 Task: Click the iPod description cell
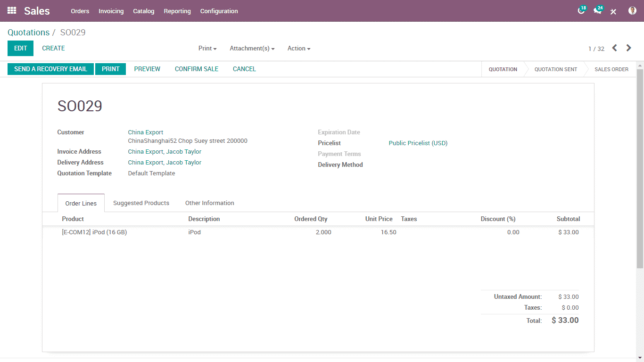[x=195, y=232]
